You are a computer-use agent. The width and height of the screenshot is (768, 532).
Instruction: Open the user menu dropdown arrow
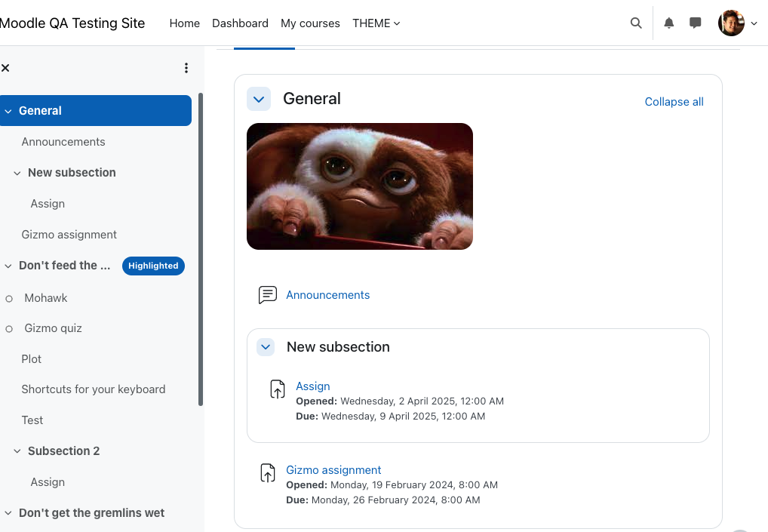[x=754, y=23]
